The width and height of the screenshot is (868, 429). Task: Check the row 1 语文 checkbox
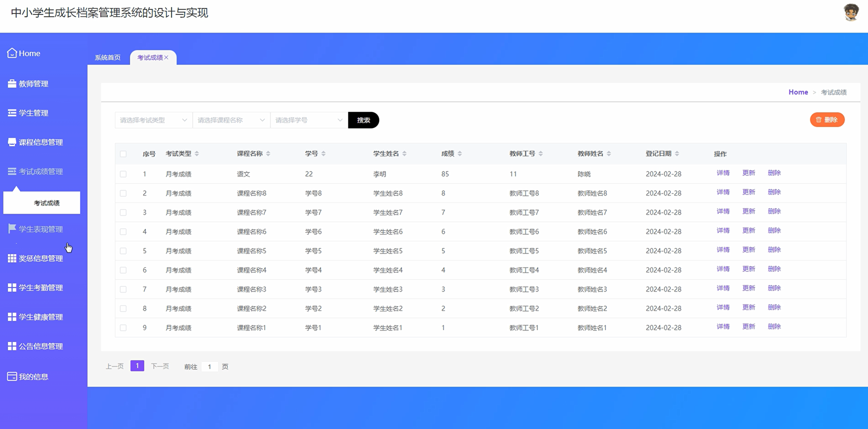pyautogui.click(x=123, y=174)
